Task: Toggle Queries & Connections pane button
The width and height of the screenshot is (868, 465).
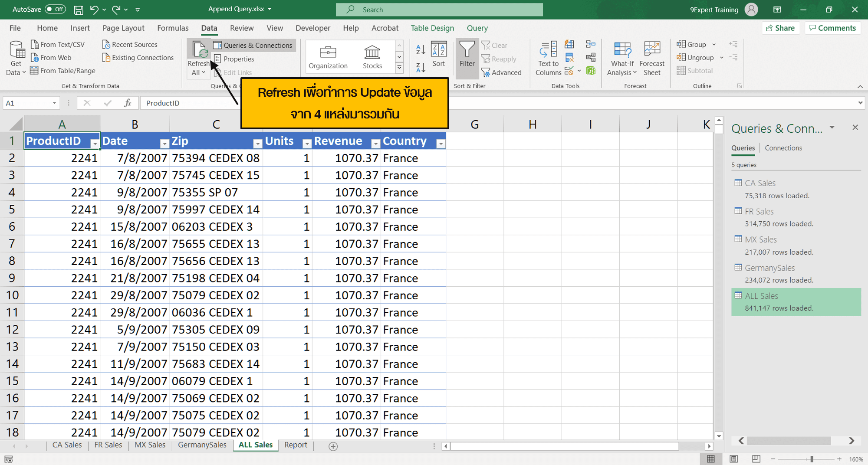Action: pos(253,45)
